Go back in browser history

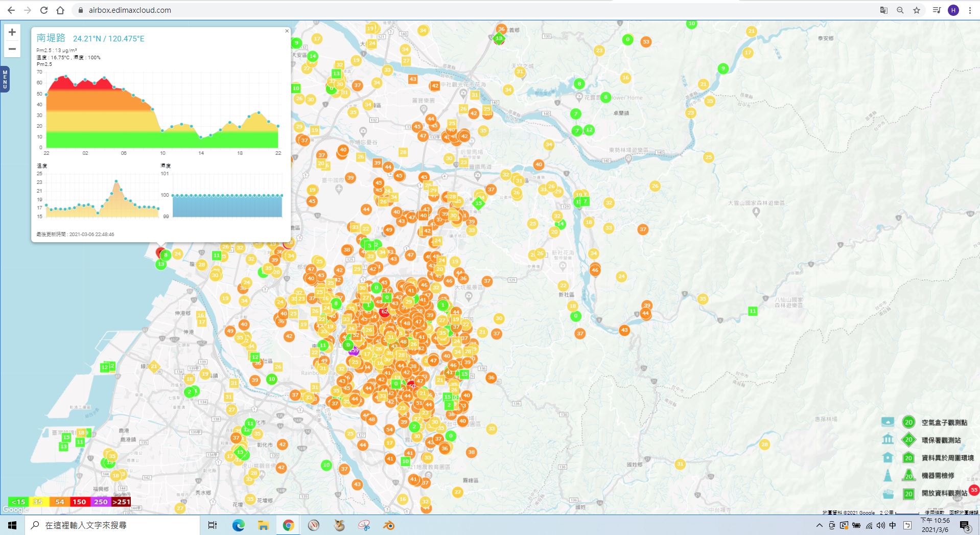[x=11, y=10]
